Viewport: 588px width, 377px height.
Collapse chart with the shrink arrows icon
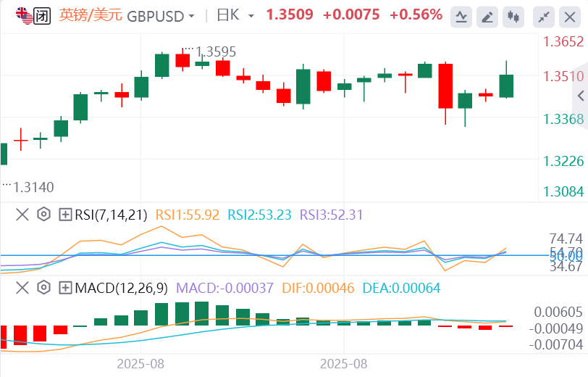click(543, 17)
